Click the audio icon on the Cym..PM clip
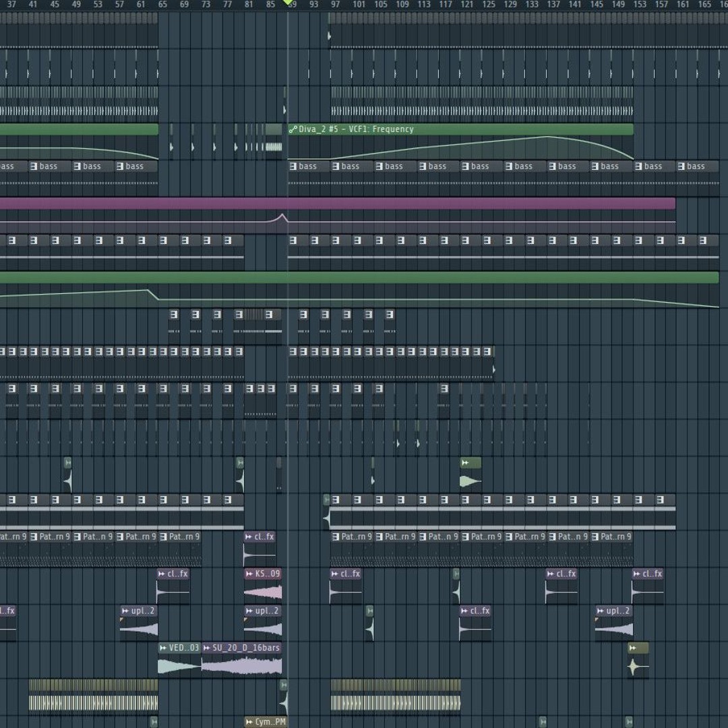Viewport: 728px width, 728px height. click(x=249, y=722)
